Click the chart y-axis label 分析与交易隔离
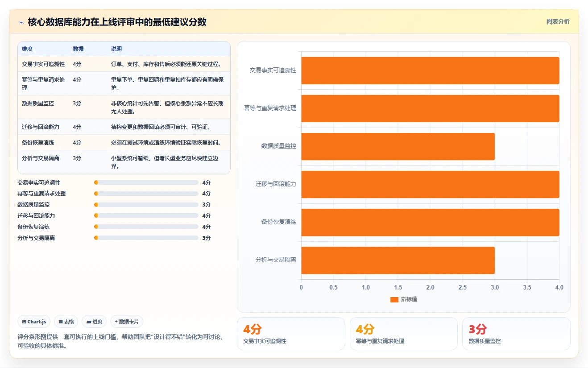 (276, 260)
